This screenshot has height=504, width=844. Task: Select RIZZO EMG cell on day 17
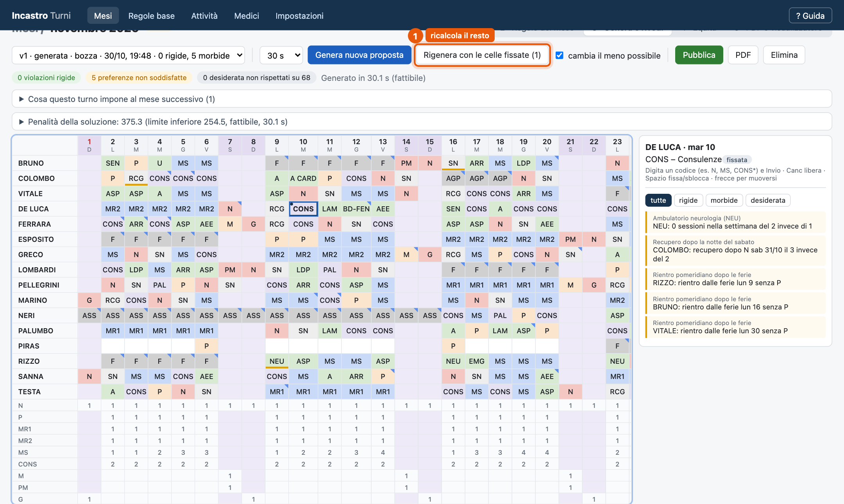[476, 361]
